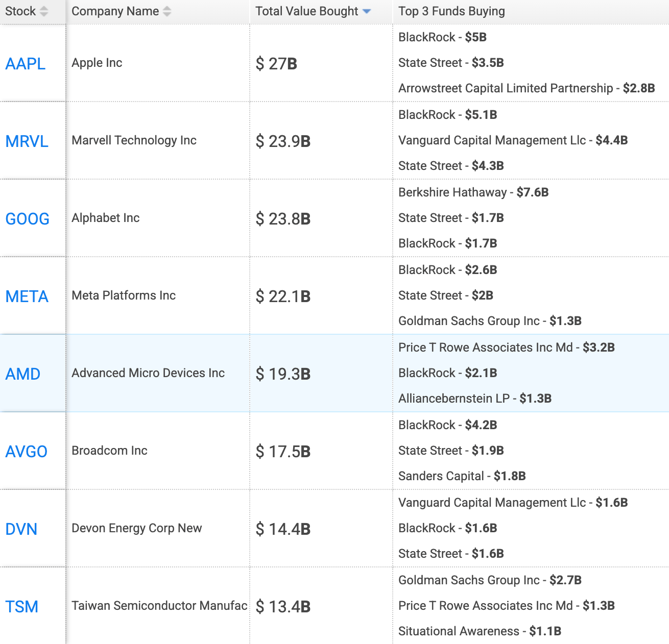Click Alphabet's $ 23.8B total value
This screenshot has height=644, width=669.
(283, 219)
